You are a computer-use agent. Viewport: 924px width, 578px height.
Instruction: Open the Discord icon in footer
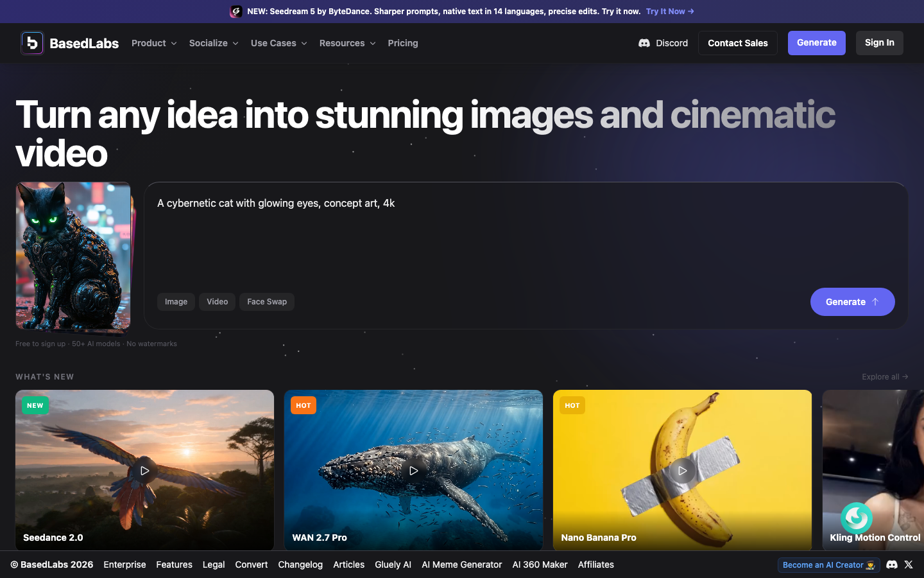892,565
